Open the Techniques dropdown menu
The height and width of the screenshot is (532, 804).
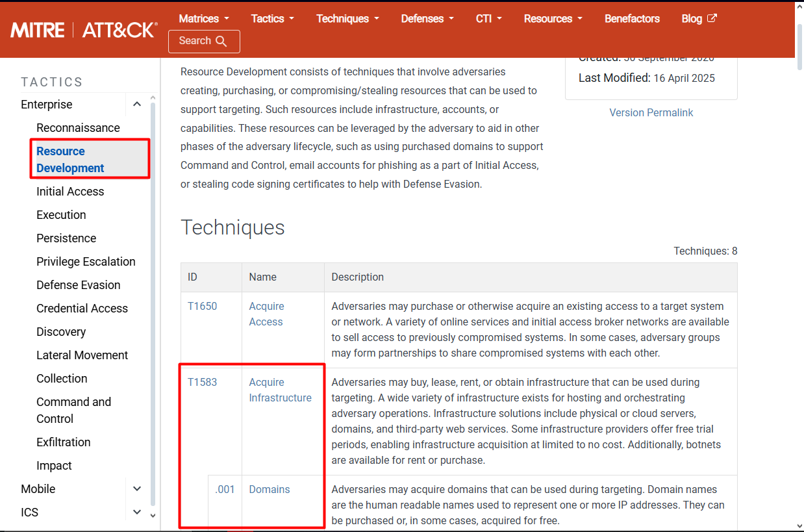tap(347, 18)
